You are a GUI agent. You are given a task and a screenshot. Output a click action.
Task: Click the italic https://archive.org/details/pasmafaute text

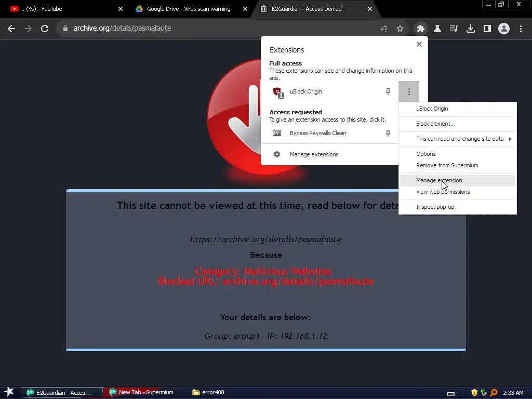pos(265,239)
